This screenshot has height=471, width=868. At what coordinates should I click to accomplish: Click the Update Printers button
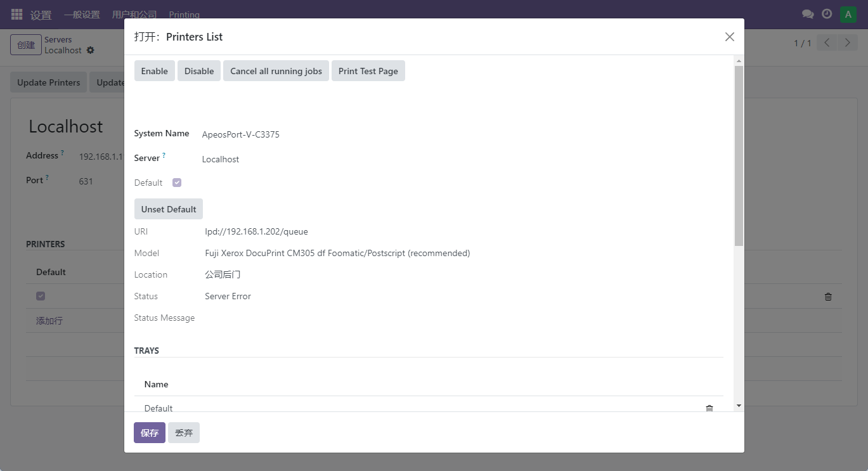(x=49, y=82)
